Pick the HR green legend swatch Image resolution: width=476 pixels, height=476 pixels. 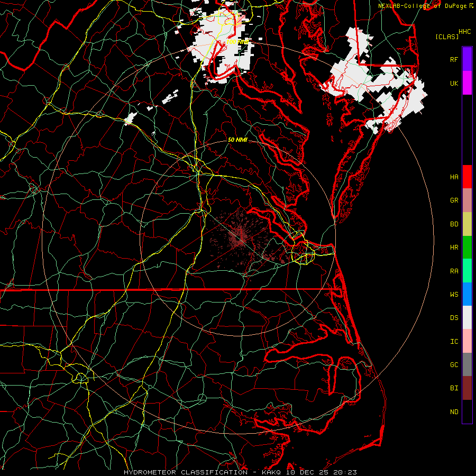(x=467, y=248)
